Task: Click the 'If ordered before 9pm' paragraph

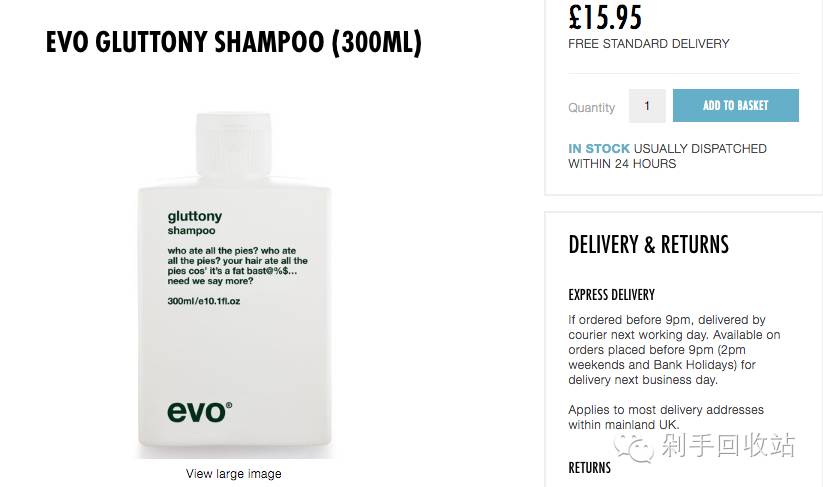Action: point(674,350)
